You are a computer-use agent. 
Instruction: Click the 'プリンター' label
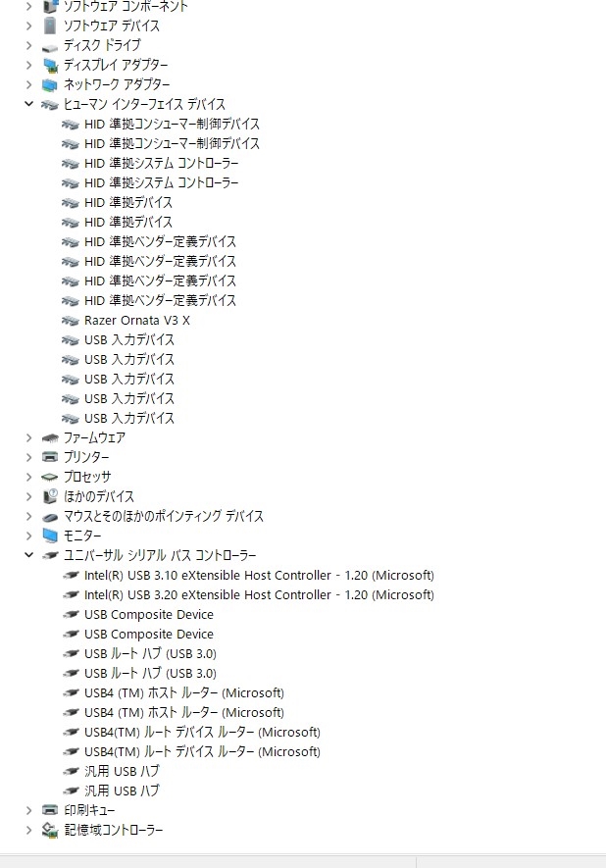coord(85,457)
